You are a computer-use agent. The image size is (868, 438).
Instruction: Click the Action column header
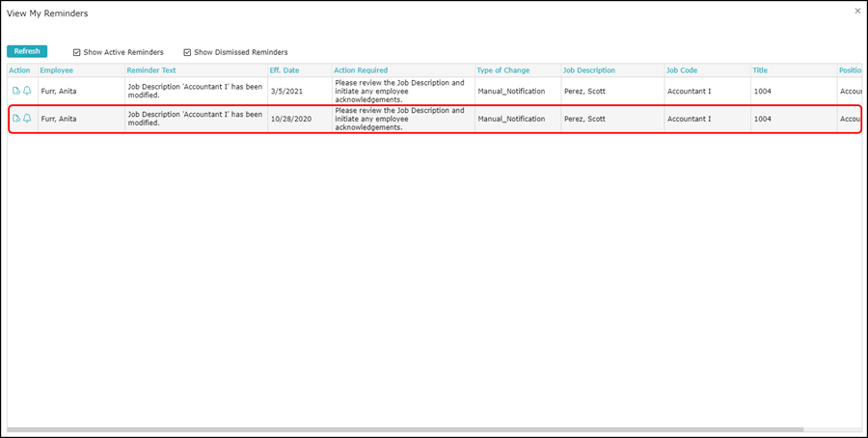click(x=19, y=70)
